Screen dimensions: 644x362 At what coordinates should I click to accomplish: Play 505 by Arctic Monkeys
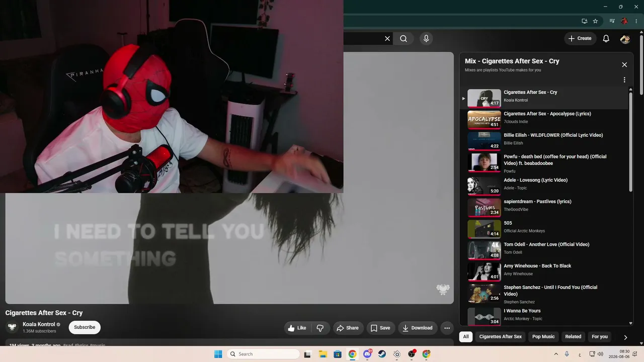545,229
